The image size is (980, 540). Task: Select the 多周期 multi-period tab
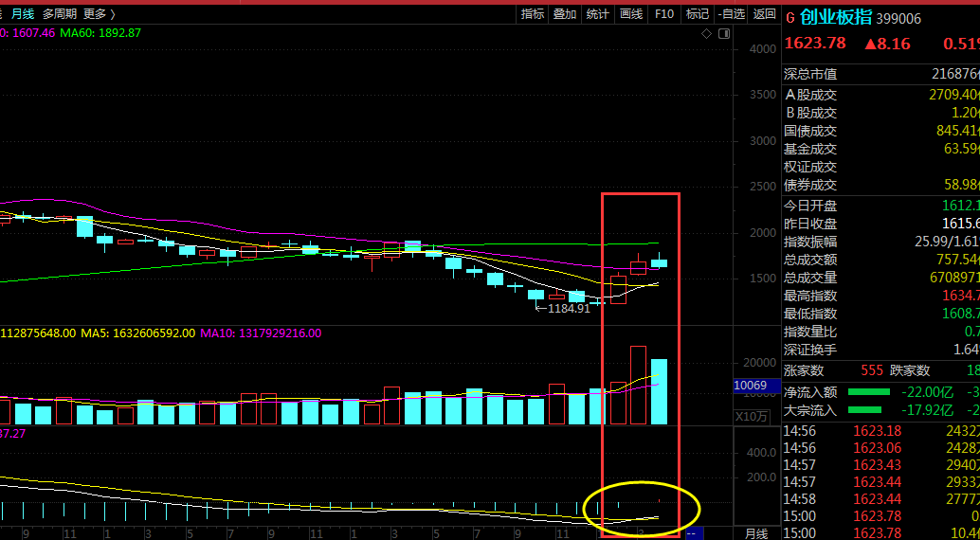click(60, 14)
